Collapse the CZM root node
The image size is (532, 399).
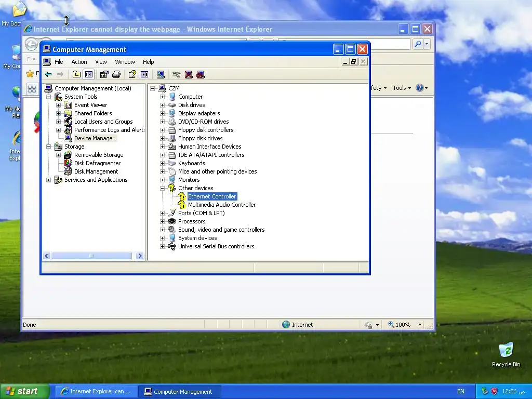153,88
